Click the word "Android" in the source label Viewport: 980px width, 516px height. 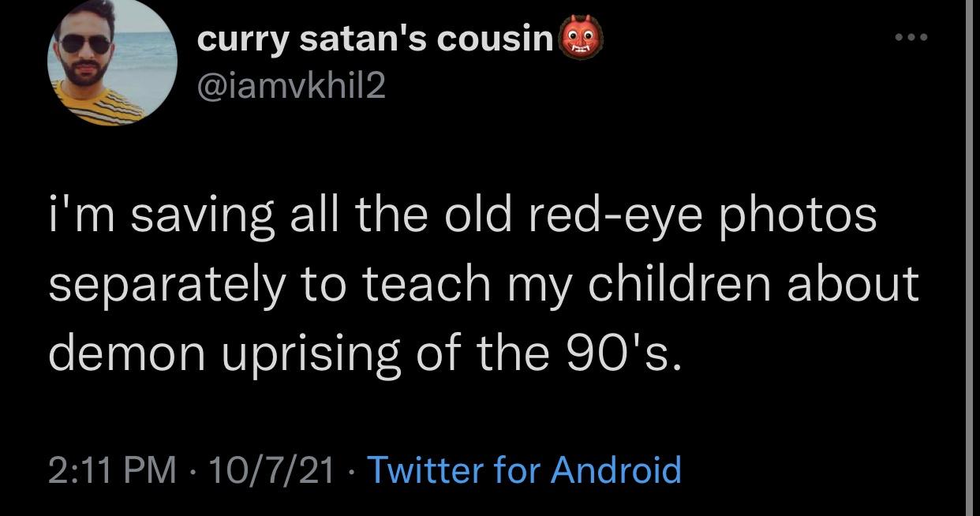615,470
